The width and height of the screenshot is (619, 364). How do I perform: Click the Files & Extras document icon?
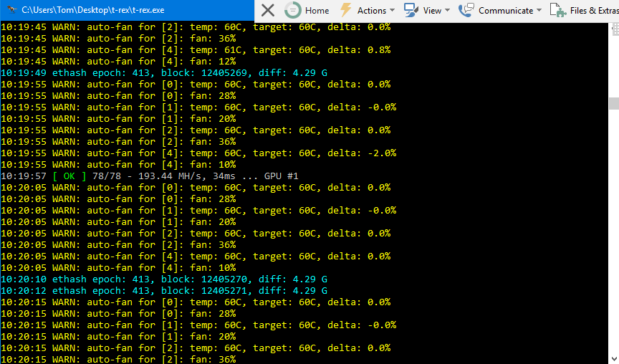point(557,10)
